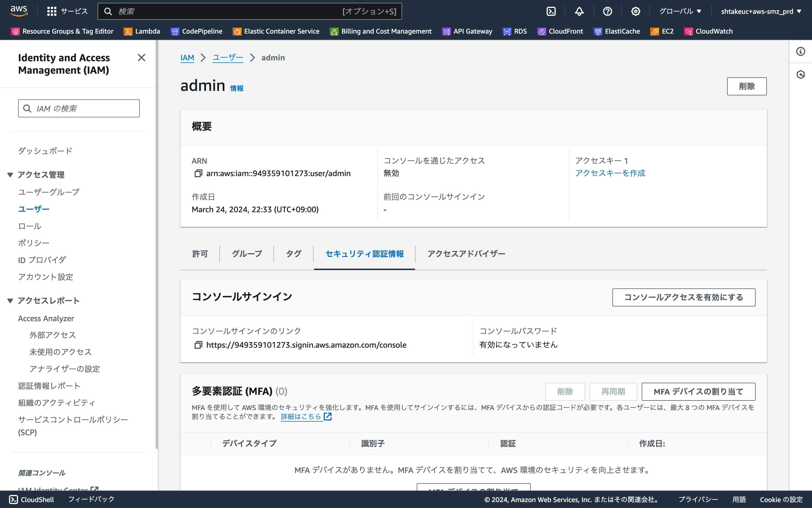The height and width of the screenshot is (508, 812).
Task: Switch to the グループ tab
Action: (247, 254)
